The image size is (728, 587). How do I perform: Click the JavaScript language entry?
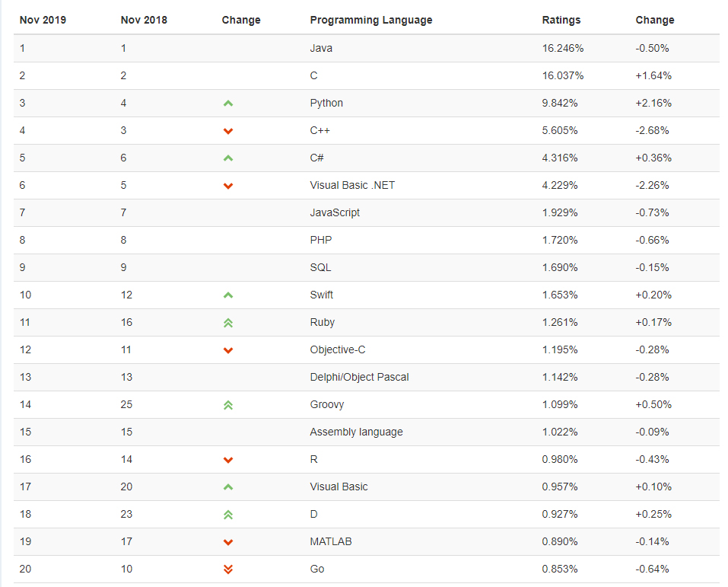335,212
